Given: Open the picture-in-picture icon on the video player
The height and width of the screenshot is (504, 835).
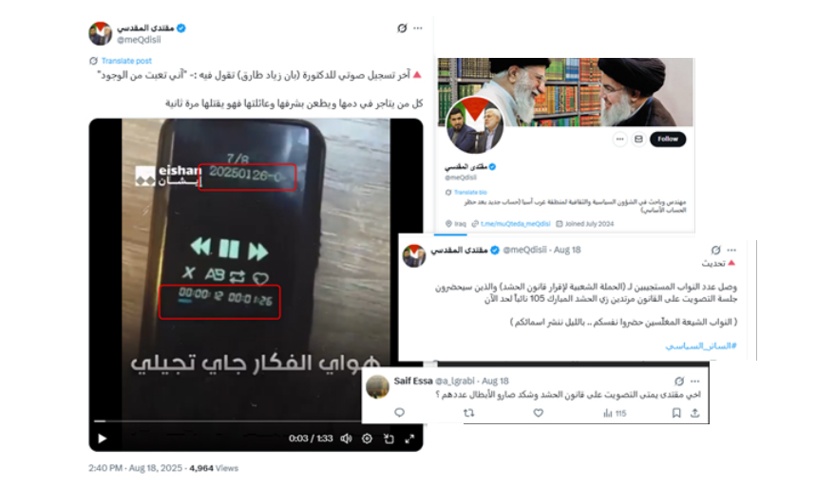Looking at the screenshot, I should (x=389, y=439).
